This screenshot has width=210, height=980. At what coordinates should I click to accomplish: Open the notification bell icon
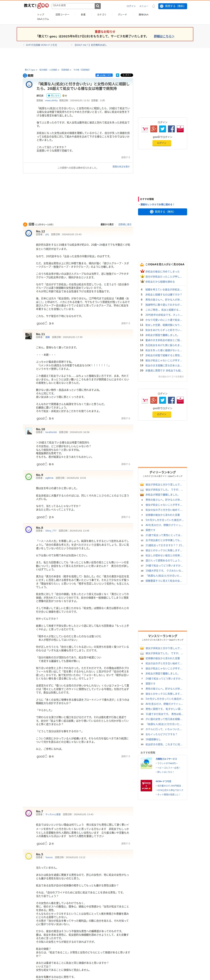(154, 6)
